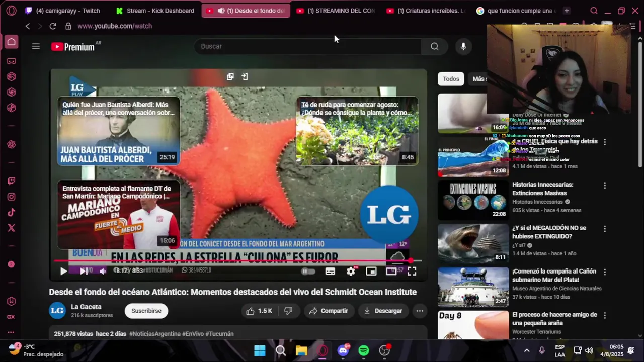Open options for La CRUEL Física video
The image size is (644, 362).
tap(605, 142)
